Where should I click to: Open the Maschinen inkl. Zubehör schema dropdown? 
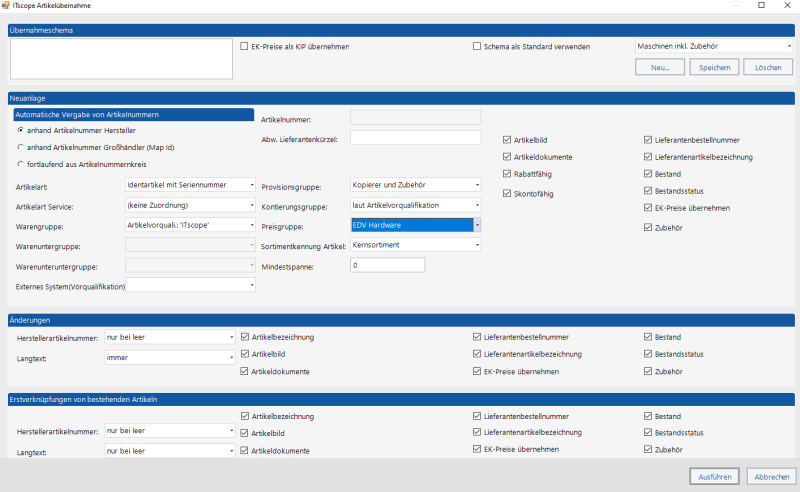click(714, 46)
